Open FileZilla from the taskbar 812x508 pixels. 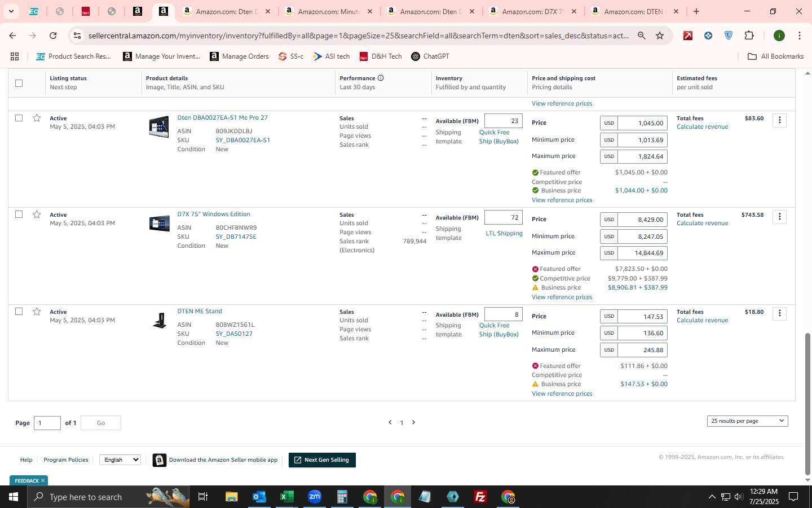[480, 497]
